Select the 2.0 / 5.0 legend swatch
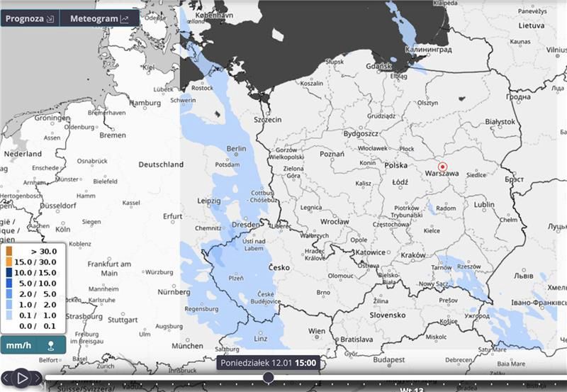 pyautogui.click(x=9, y=293)
